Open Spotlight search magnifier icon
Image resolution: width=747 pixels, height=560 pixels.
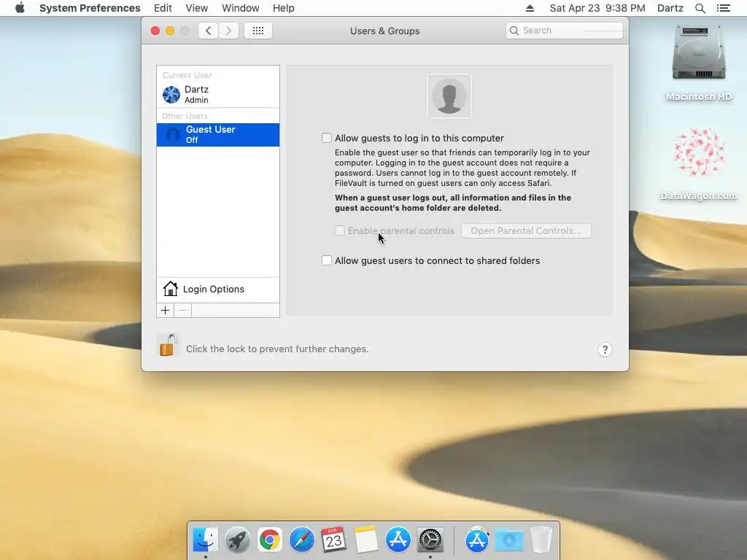click(x=700, y=8)
